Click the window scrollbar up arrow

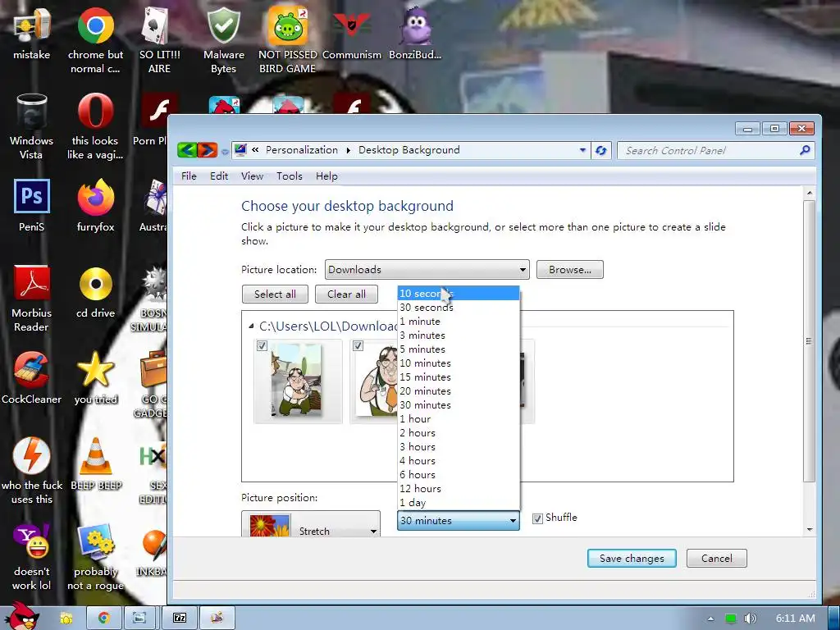pyautogui.click(x=810, y=193)
